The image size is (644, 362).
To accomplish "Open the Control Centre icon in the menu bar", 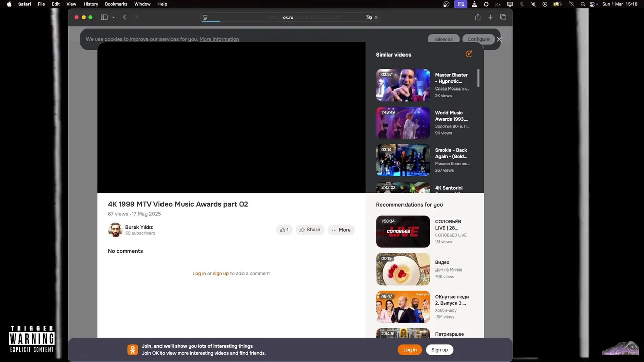I will pyautogui.click(x=593, y=4).
